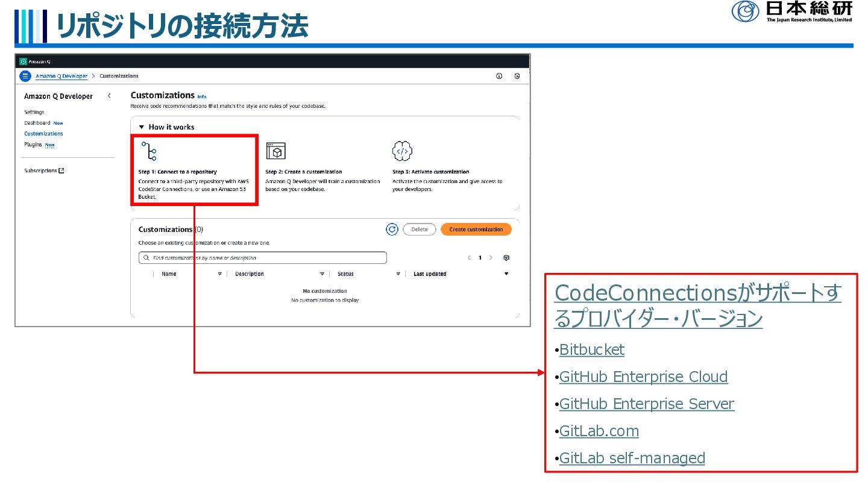Viewport: 868px width, 488px height.
Task: Click the Step 1: Connect to a repository heading
Action: pos(177,172)
